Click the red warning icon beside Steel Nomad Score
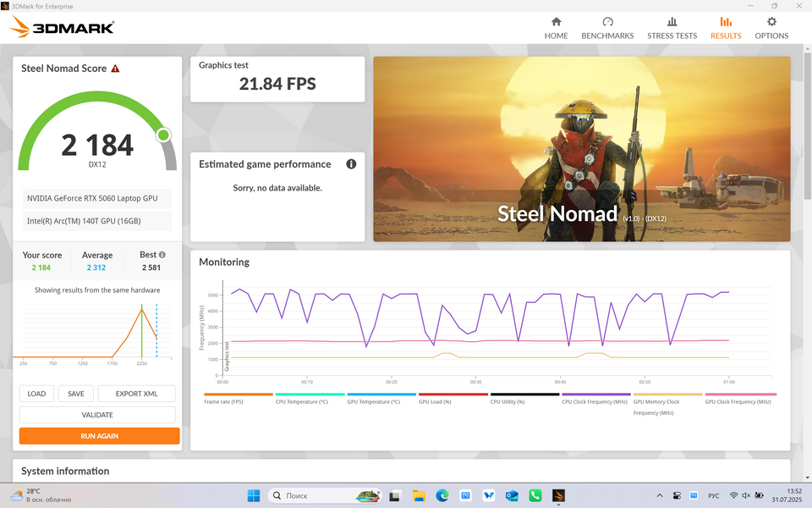 (116, 69)
